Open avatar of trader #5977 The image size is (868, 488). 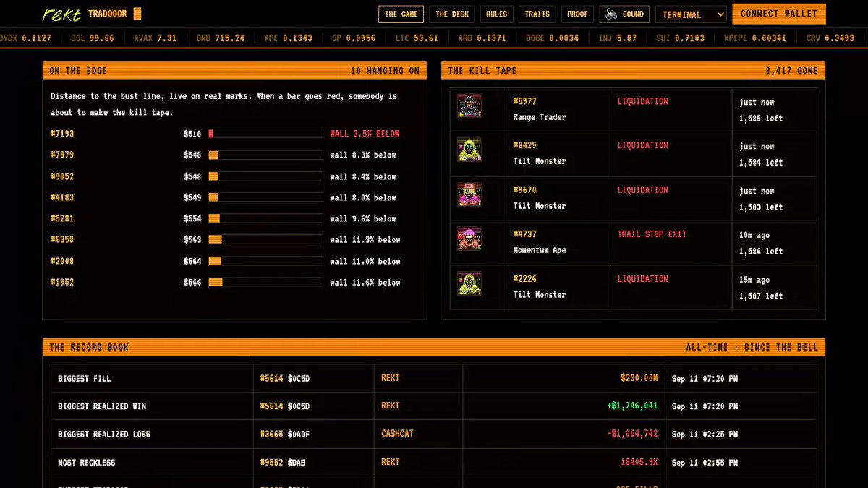469,106
